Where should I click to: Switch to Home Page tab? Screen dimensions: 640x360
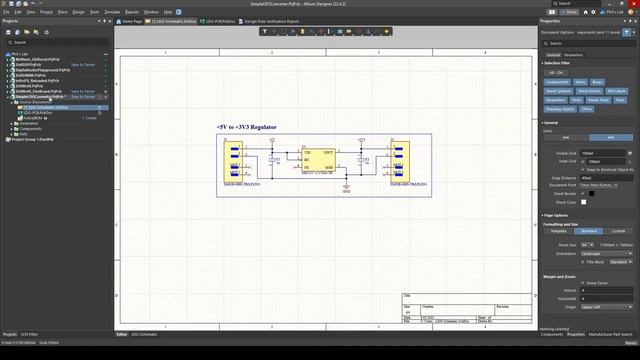[129, 21]
